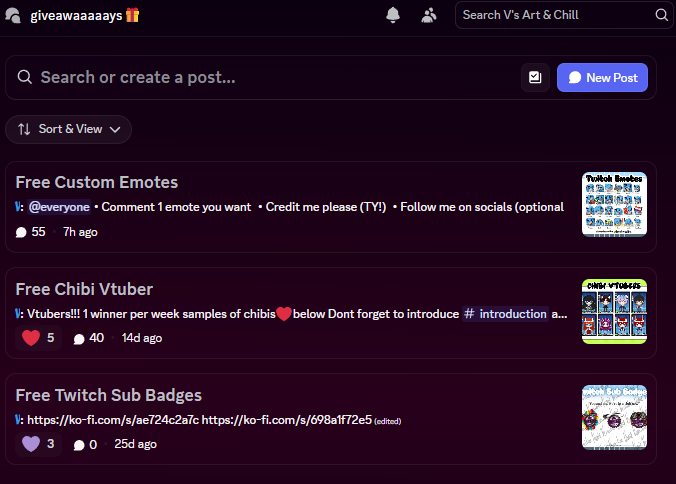Toggle red heart reaction with 5

pyautogui.click(x=38, y=338)
